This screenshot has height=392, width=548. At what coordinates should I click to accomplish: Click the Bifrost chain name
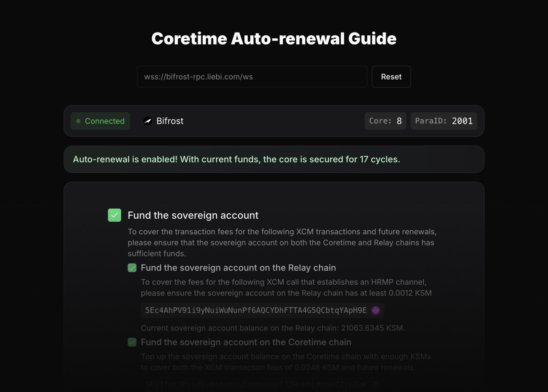point(170,121)
